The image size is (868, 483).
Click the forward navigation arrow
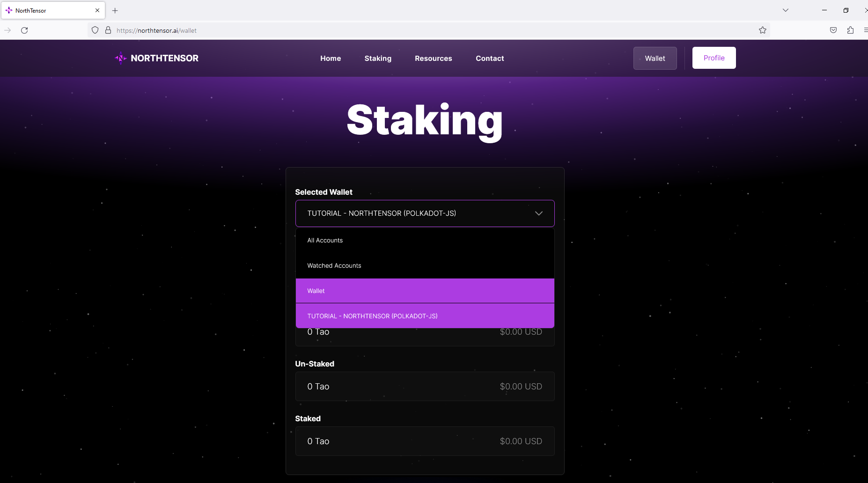click(7, 30)
